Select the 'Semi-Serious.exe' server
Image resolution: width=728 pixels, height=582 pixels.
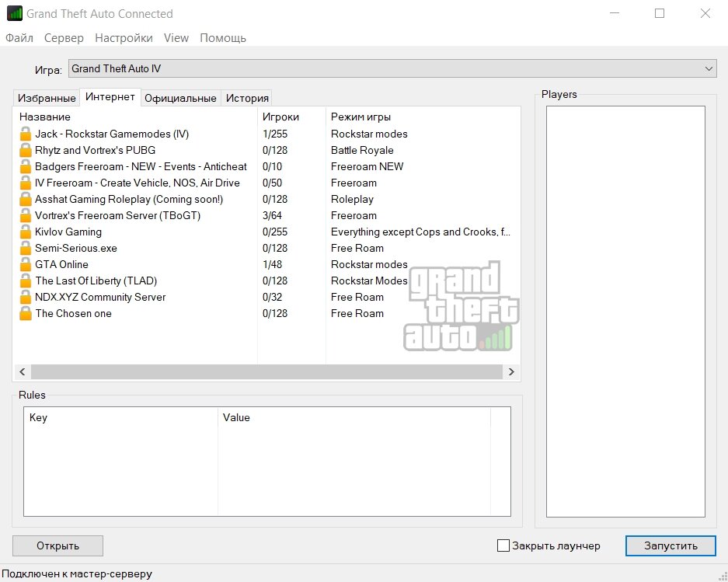click(x=76, y=248)
